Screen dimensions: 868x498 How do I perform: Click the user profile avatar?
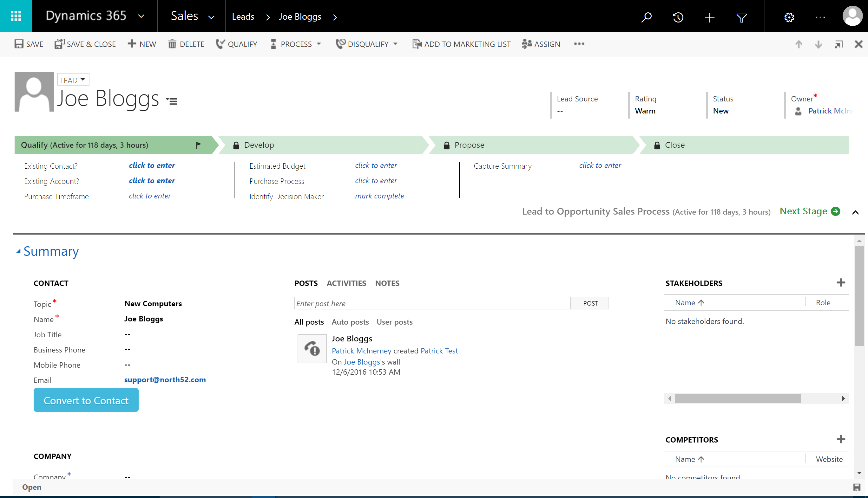point(852,16)
